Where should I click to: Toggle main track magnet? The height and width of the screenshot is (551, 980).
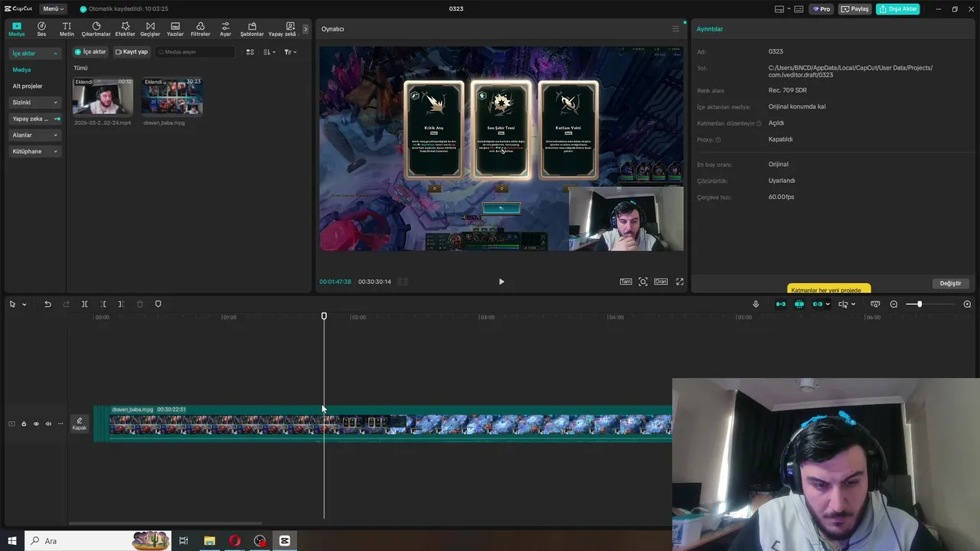781,305
